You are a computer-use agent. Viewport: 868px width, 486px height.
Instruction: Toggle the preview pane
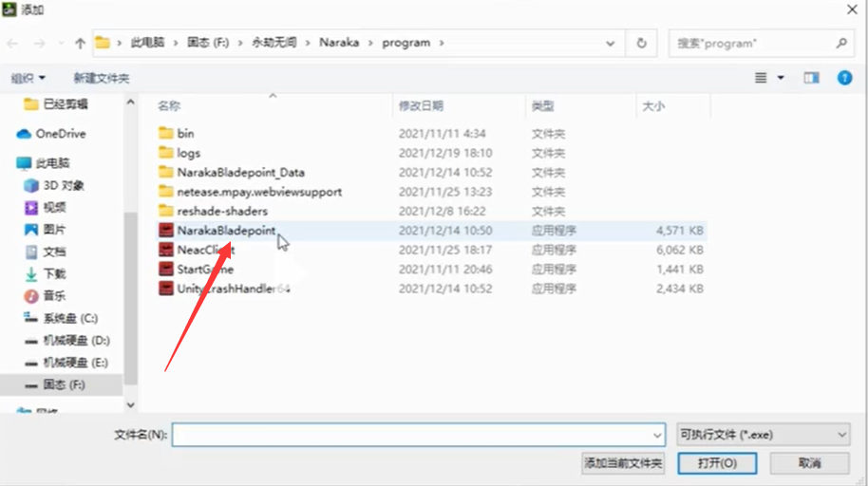tap(812, 78)
